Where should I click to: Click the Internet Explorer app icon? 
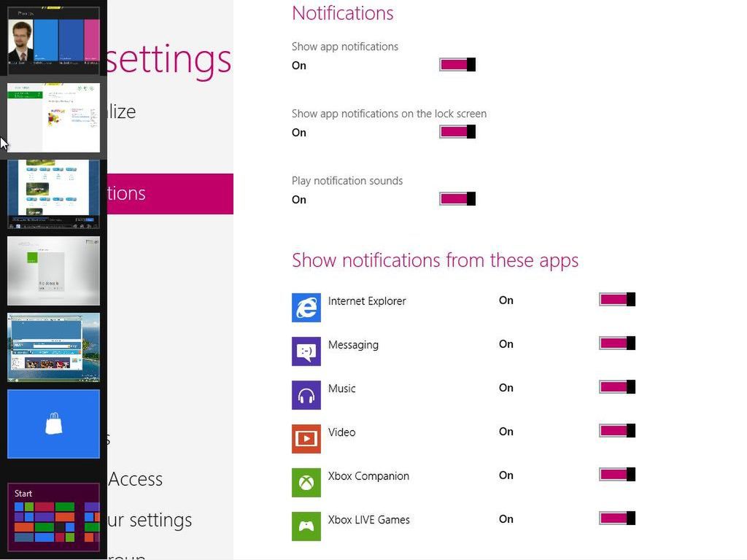pyautogui.click(x=306, y=308)
